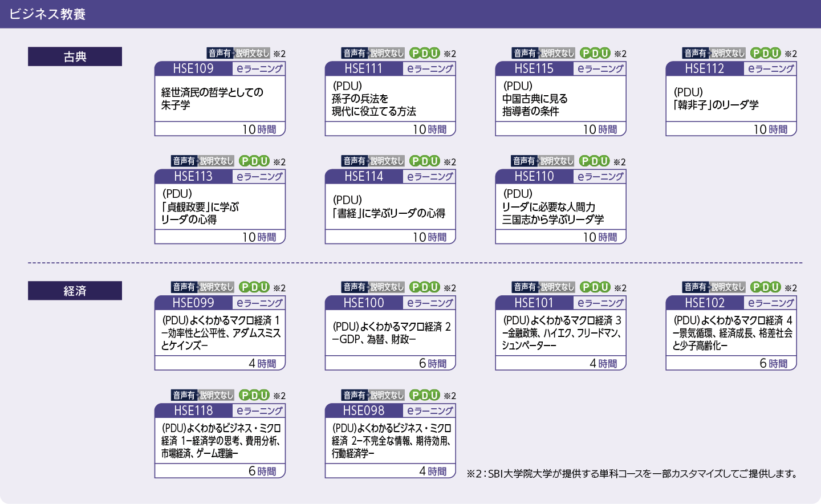Click the 音声有 badge above HSE101
This screenshot has width=821, height=504.
point(525,287)
